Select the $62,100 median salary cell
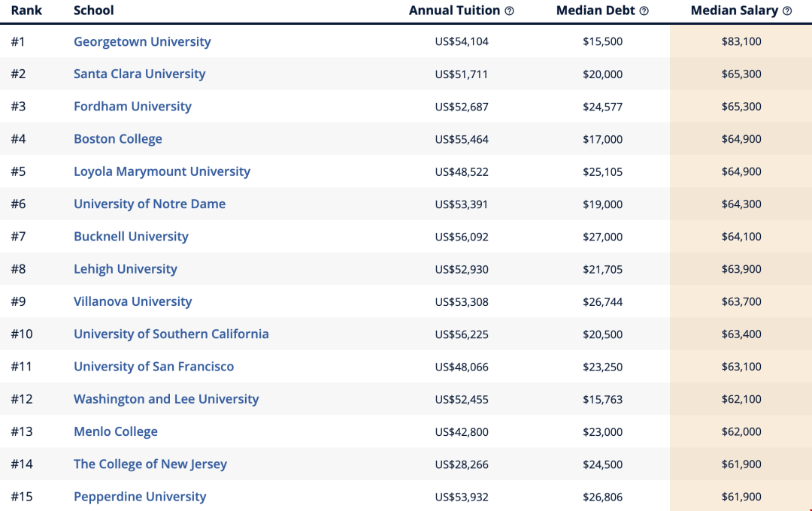812x511 pixels. [741, 399]
